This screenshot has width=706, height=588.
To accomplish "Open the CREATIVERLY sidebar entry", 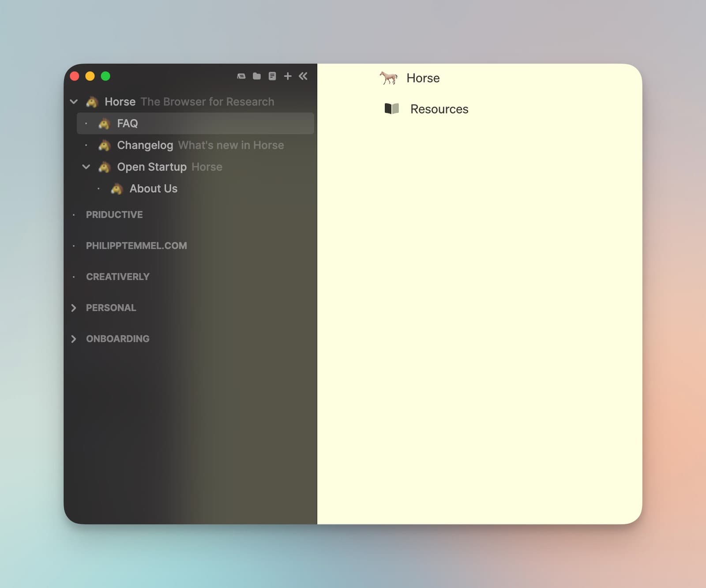I will click(x=118, y=277).
